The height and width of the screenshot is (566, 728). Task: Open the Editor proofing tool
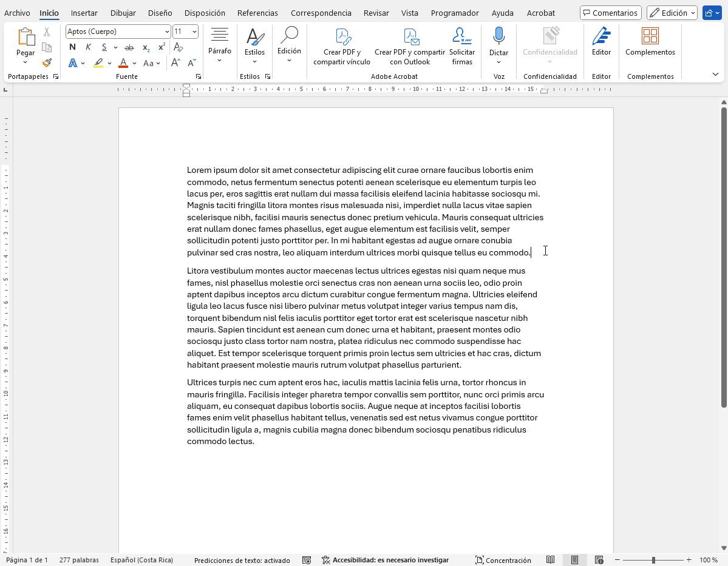[601, 36]
